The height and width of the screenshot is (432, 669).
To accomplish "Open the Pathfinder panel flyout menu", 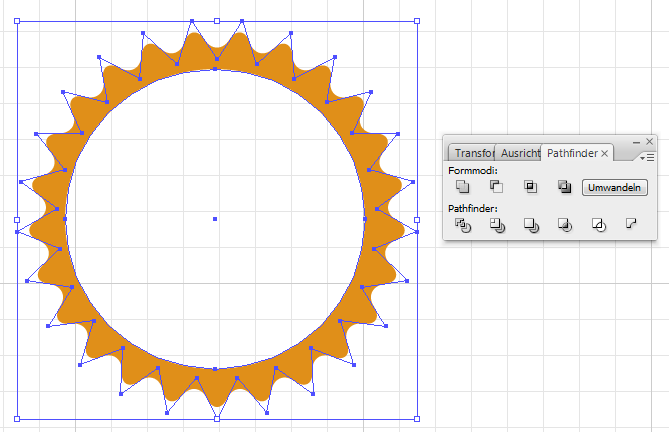I will [647, 158].
